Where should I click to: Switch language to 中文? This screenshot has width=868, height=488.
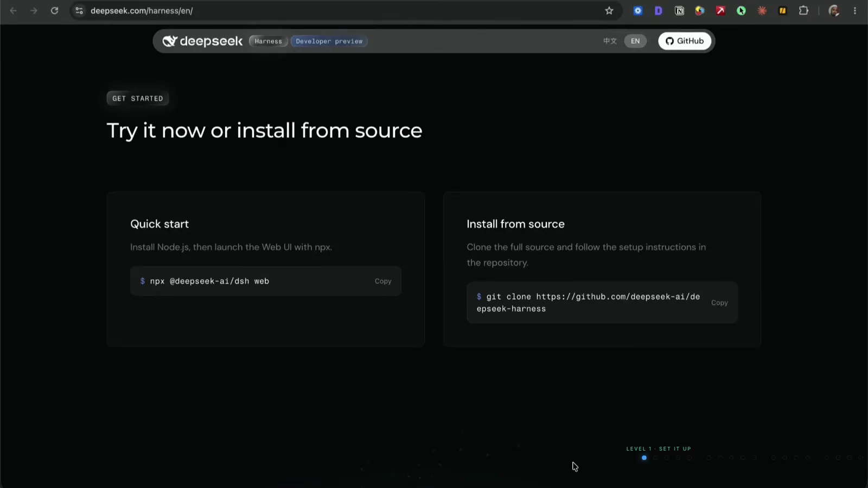click(x=610, y=41)
